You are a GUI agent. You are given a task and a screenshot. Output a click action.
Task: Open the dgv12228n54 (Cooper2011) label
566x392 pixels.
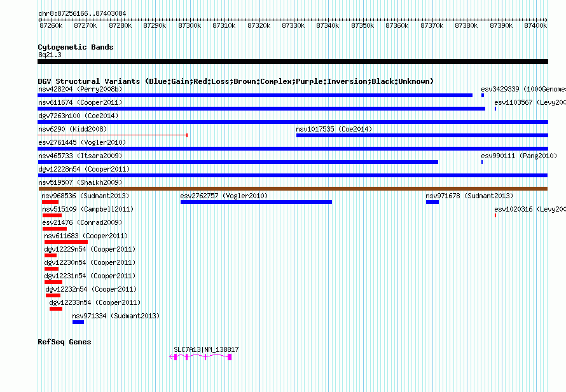pyautogui.click(x=84, y=169)
